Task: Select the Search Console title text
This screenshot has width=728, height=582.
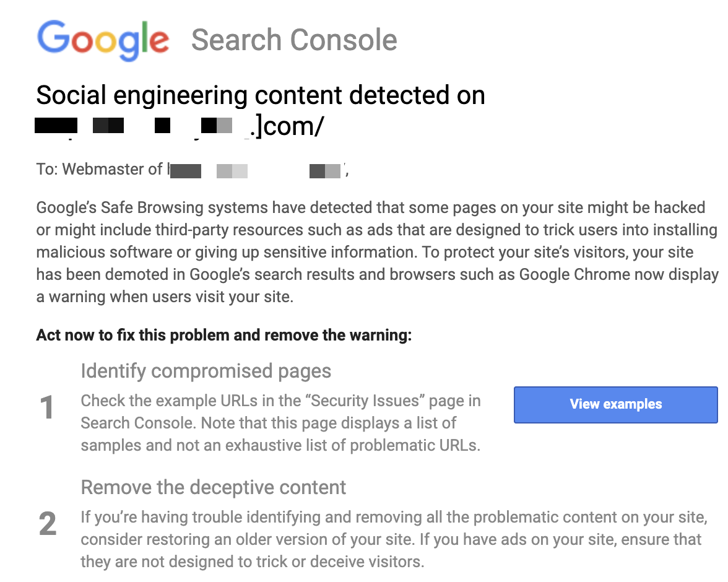Action: [x=294, y=40]
